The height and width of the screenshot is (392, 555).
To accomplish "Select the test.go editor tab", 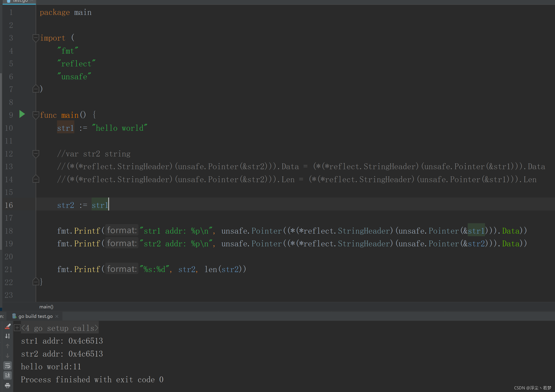I will [x=20, y=1].
